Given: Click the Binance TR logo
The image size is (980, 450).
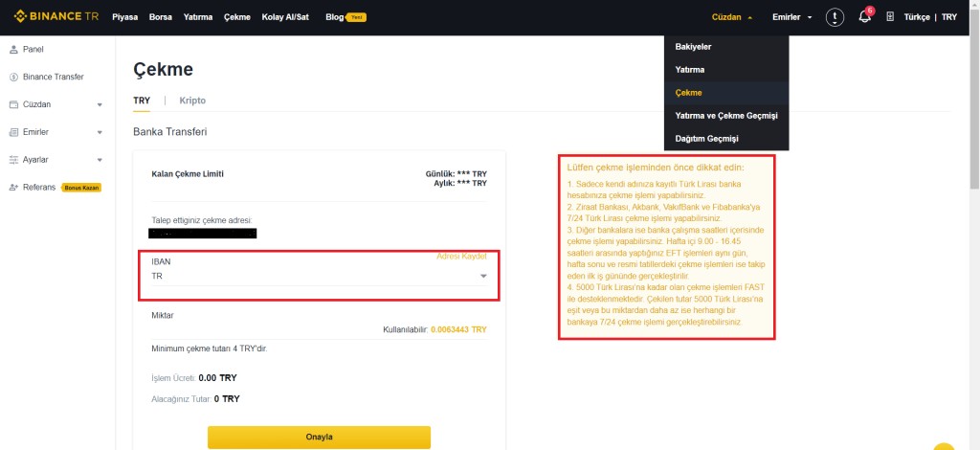Looking at the screenshot, I should pyautogui.click(x=56, y=17).
